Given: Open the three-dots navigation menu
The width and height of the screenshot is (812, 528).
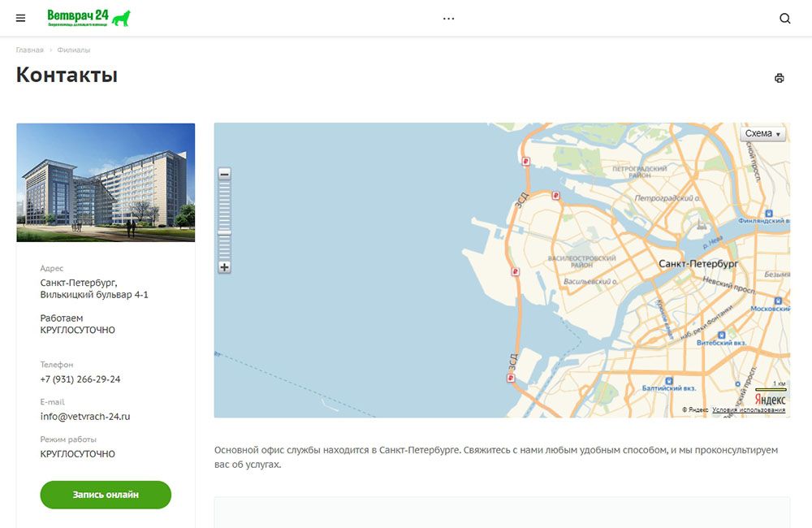Looking at the screenshot, I should [x=448, y=19].
